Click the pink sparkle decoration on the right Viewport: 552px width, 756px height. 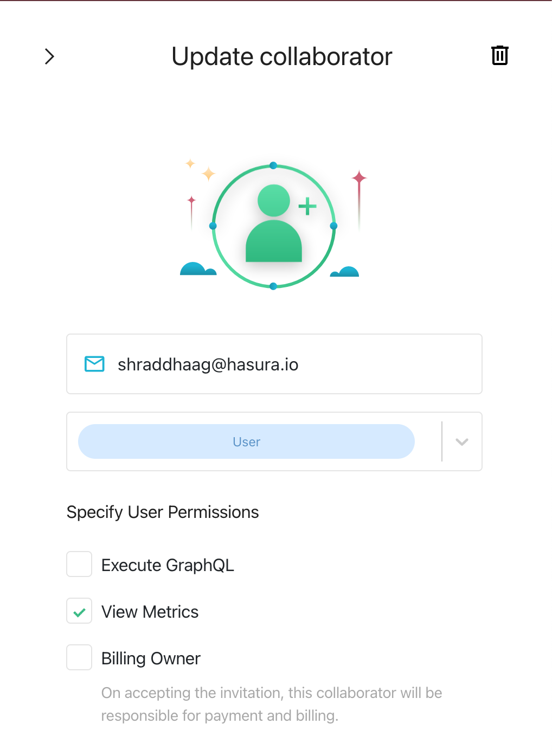click(x=358, y=179)
